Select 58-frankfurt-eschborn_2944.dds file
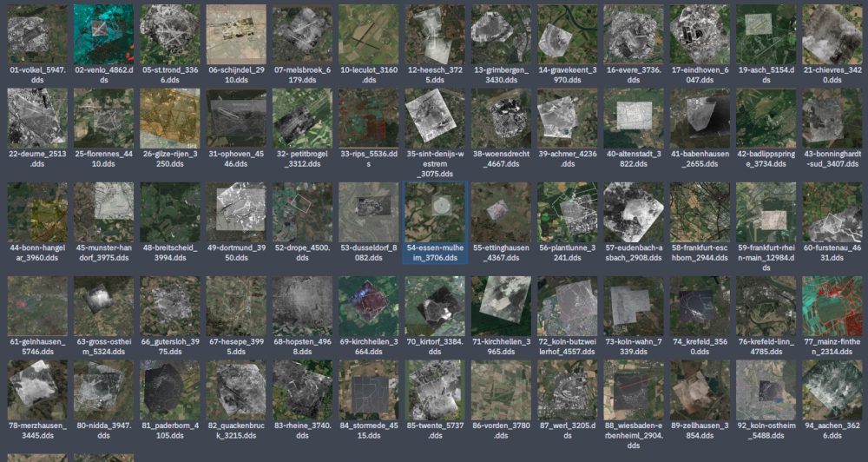868x462 pixels. (700, 212)
